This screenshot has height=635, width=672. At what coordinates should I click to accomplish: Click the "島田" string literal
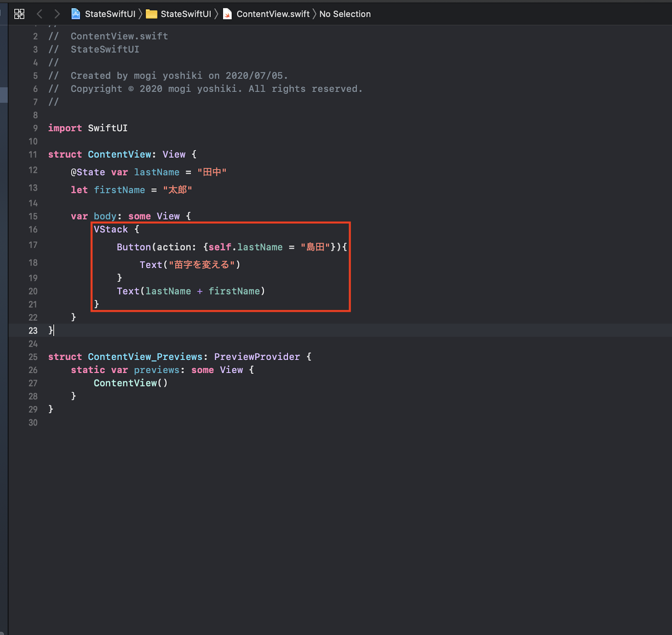click(315, 247)
